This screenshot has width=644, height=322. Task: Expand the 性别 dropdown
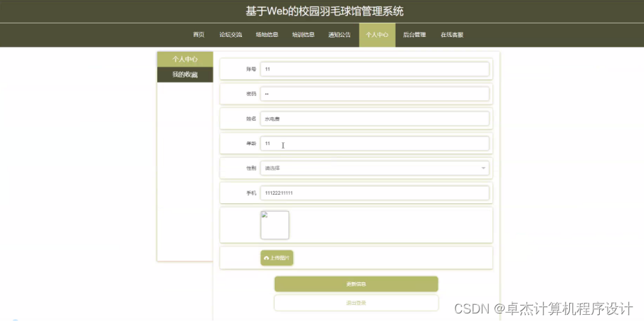[374, 168]
